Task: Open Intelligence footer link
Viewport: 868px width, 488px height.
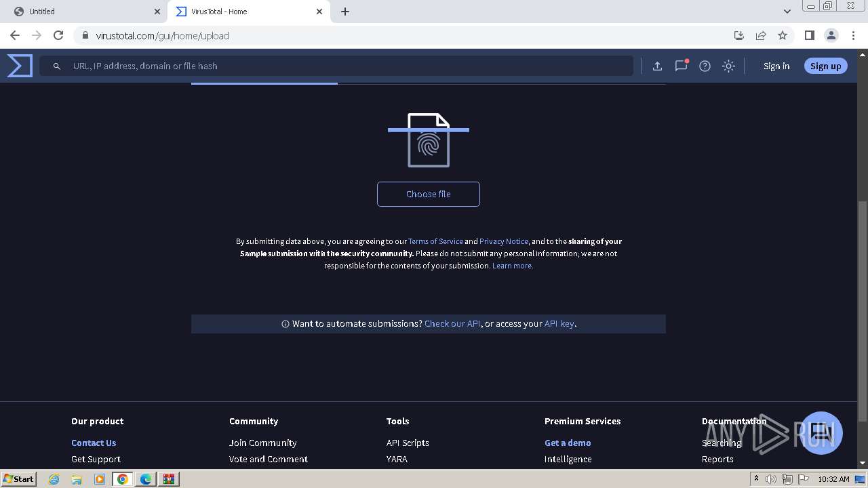Action: click(568, 459)
